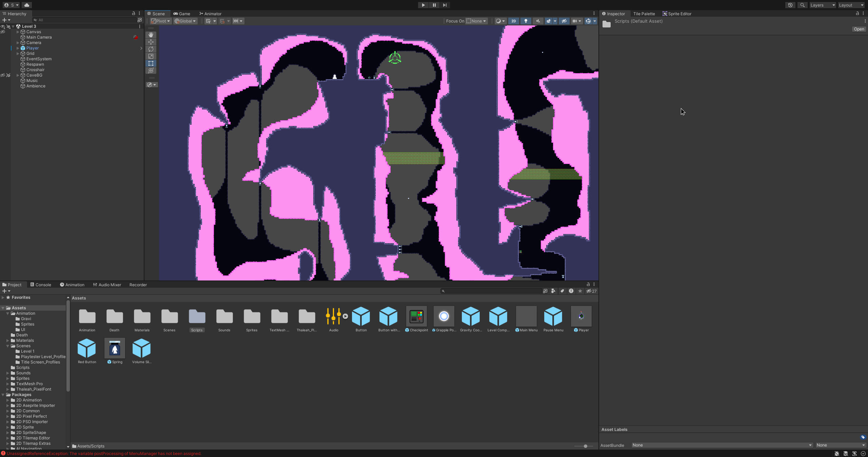The width and height of the screenshot is (868, 457).
Task: Click the Project search field
Action: 492,291
